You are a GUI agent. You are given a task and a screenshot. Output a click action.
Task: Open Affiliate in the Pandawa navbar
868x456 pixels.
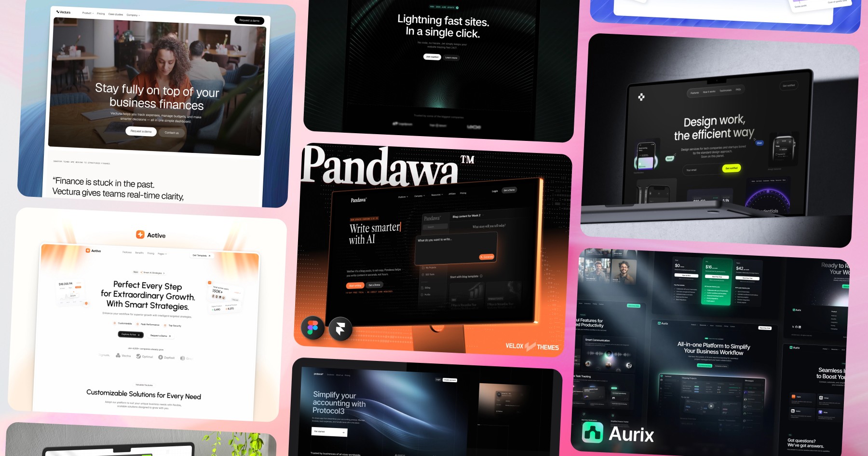click(x=452, y=193)
